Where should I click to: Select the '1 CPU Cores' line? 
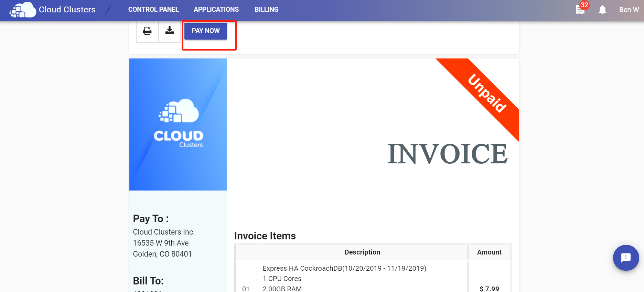click(282, 279)
